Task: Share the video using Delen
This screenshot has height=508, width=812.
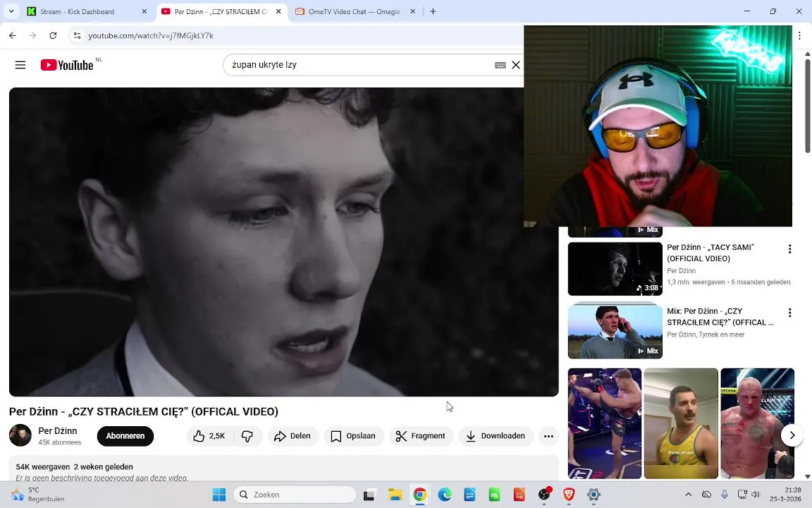Action: 293,436
